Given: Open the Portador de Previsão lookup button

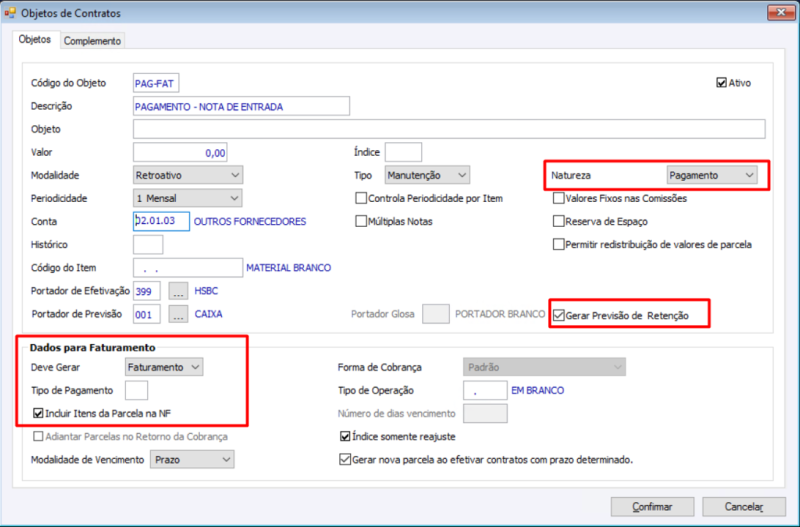Looking at the screenshot, I should point(178,314).
